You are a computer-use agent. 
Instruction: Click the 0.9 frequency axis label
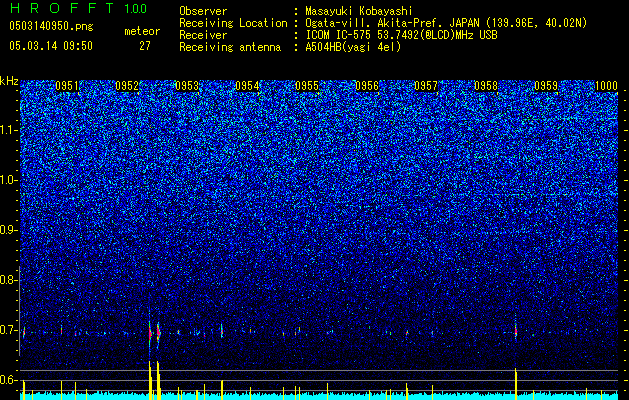(9, 230)
